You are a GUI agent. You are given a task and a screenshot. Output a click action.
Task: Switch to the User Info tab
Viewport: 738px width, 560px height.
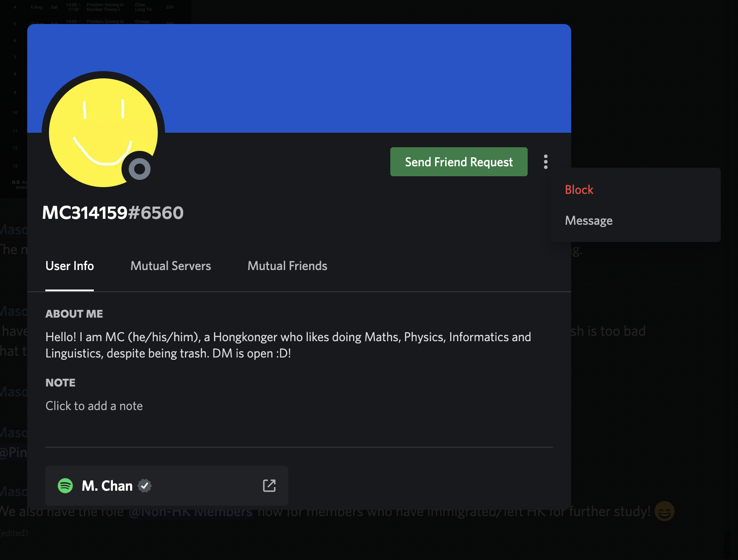pyautogui.click(x=69, y=266)
